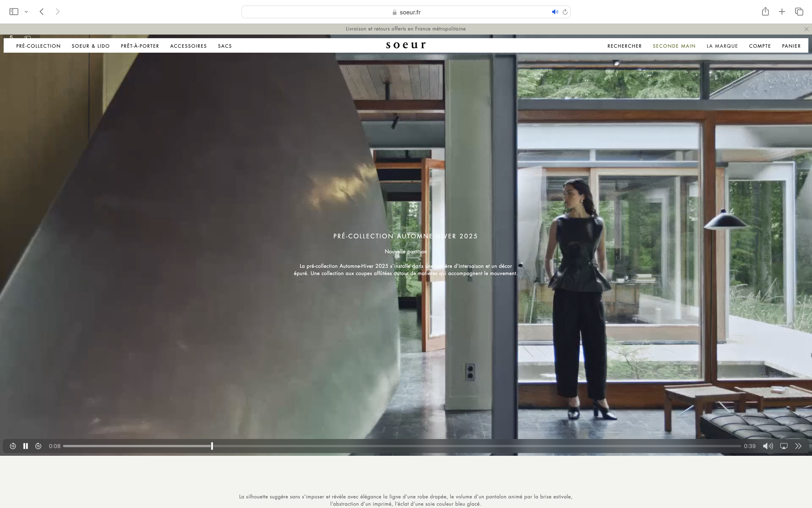
Task: Open the PRÊT-À-PORTER menu
Action: [140, 46]
